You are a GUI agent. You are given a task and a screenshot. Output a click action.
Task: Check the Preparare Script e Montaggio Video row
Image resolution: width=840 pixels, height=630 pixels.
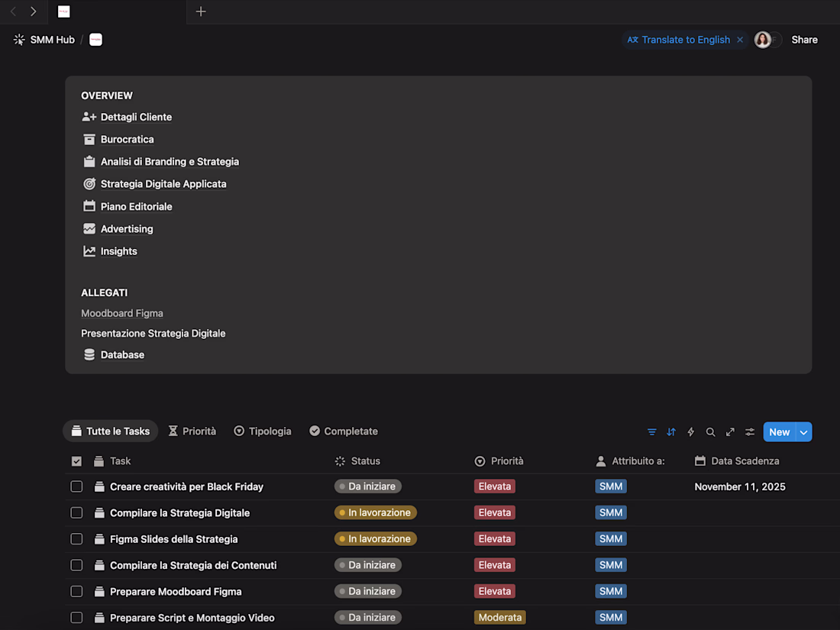coord(76,618)
